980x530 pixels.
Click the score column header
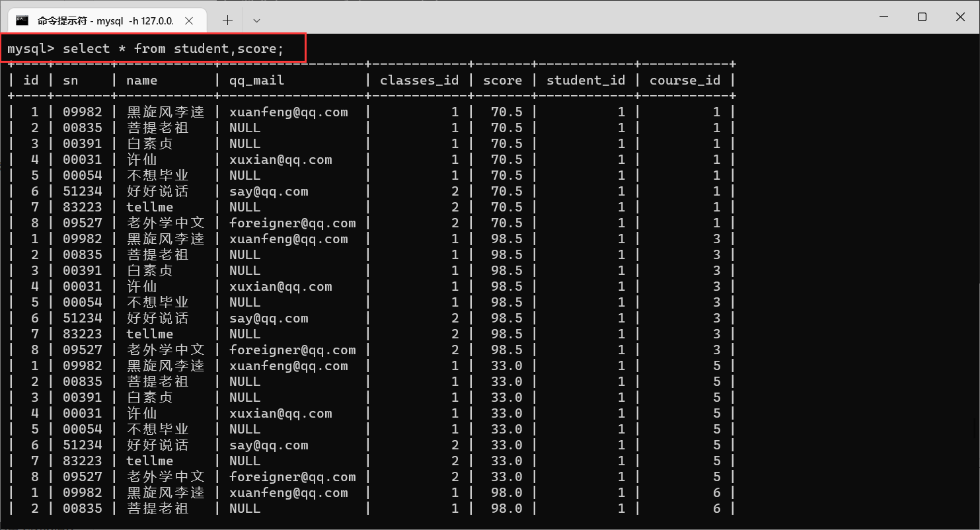[x=502, y=80]
